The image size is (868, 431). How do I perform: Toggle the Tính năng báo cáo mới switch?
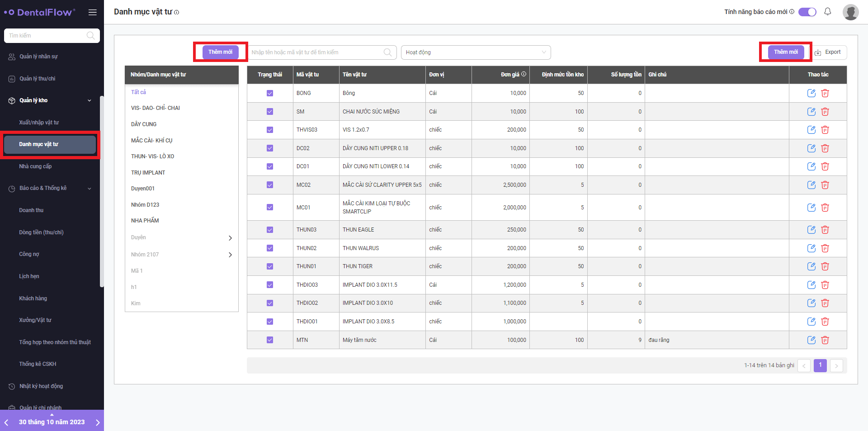coord(807,12)
